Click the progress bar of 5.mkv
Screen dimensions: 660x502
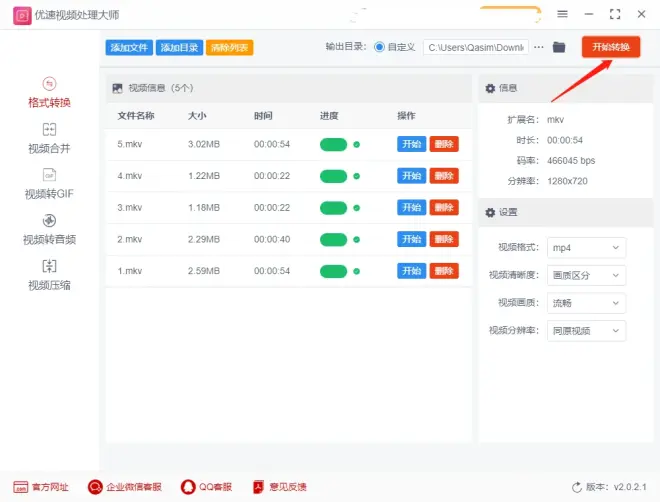(x=333, y=144)
